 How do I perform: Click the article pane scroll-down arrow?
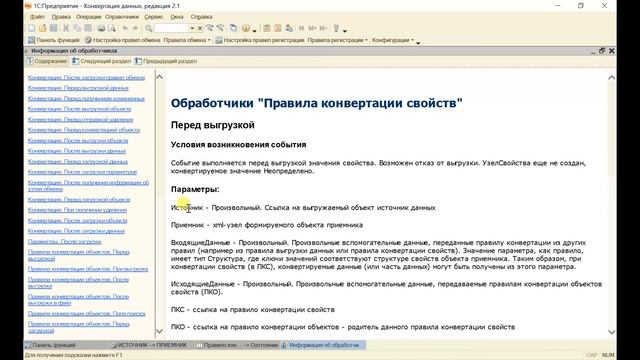[x=611, y=332]
